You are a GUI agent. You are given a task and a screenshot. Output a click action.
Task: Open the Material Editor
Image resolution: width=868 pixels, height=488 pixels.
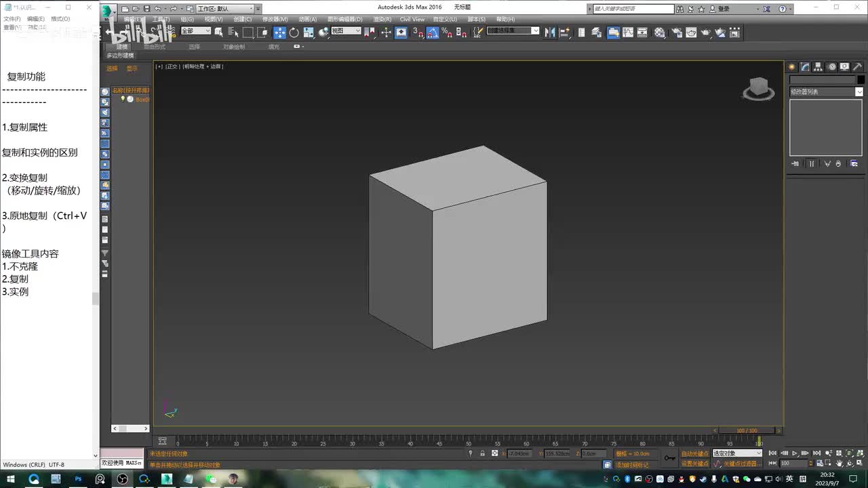click(x=659, y=33)
